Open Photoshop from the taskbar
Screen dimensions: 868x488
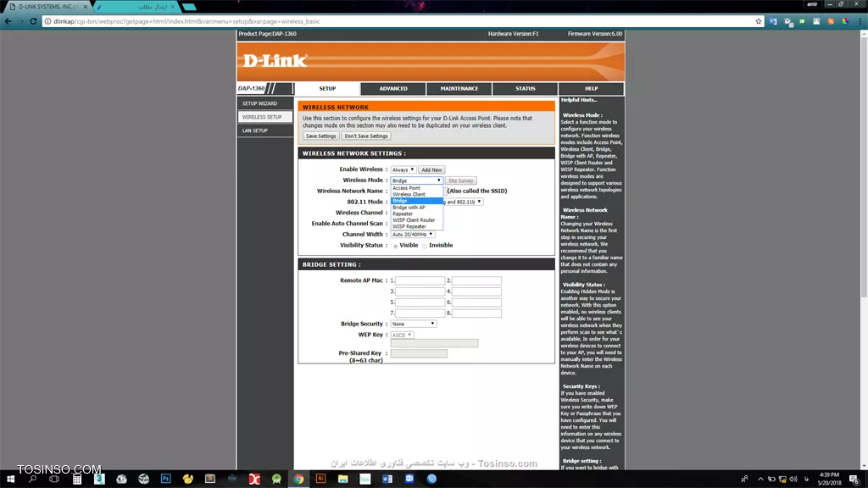tap(165, 479)
